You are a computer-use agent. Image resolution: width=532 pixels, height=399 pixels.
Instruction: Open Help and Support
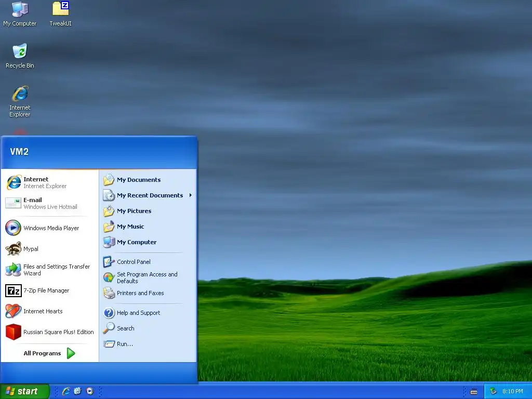point(148,312)
